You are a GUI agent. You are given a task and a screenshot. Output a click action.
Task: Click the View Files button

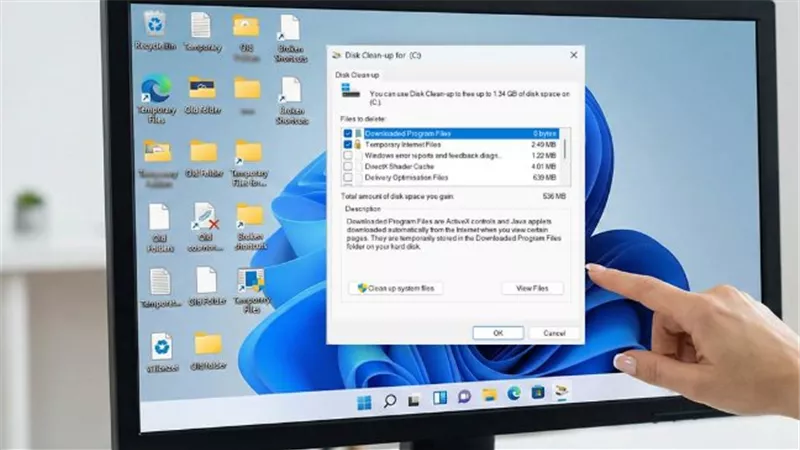[532, 288]
